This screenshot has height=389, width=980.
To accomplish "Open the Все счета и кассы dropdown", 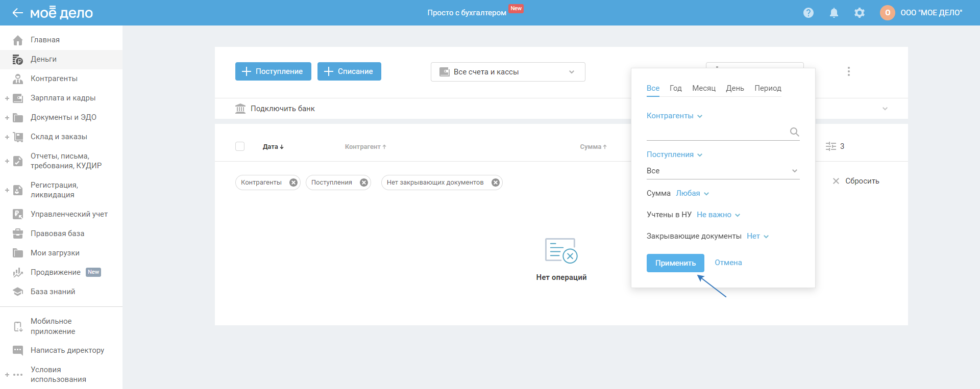I will (x=508, y=72).
